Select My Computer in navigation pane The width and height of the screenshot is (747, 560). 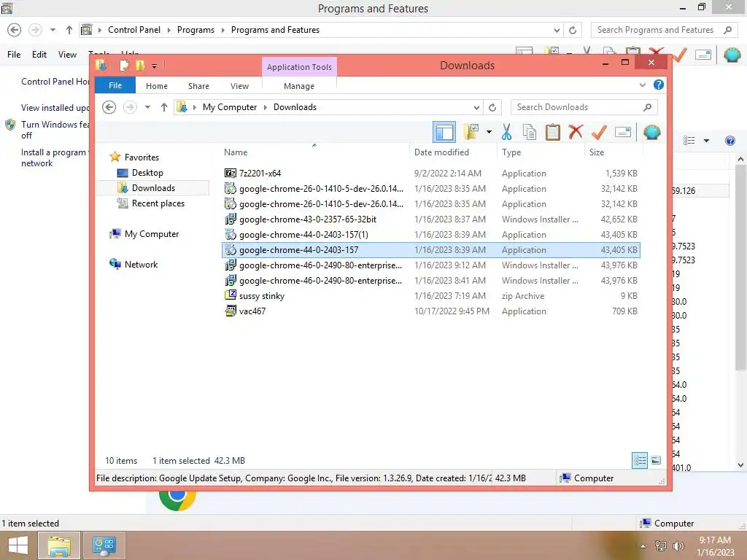[152, 234]
